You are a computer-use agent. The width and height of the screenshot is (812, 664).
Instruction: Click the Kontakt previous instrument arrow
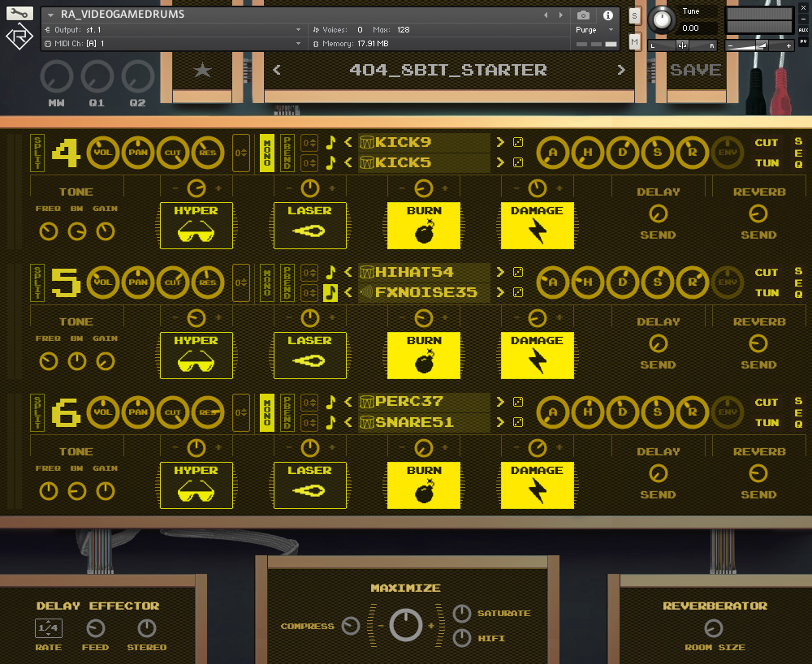pyautogui.click(x=546, y=15)
